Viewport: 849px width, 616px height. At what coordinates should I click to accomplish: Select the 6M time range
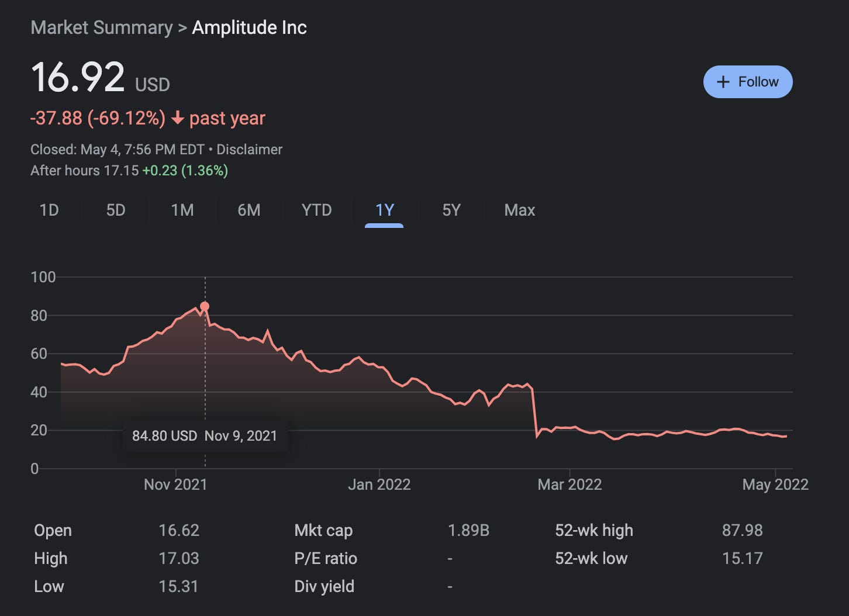(249, 210)
